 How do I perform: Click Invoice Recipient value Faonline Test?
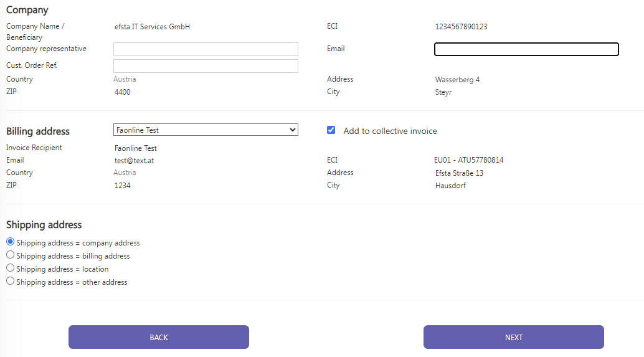[x=136, y=148]
